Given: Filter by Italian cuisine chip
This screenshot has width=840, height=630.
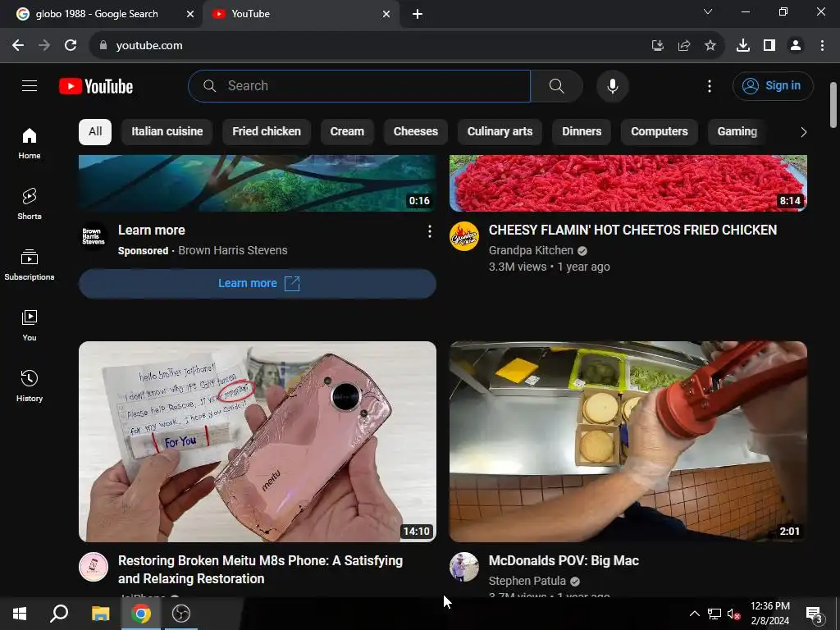Looking at the screenshot, I should point(167,132).
